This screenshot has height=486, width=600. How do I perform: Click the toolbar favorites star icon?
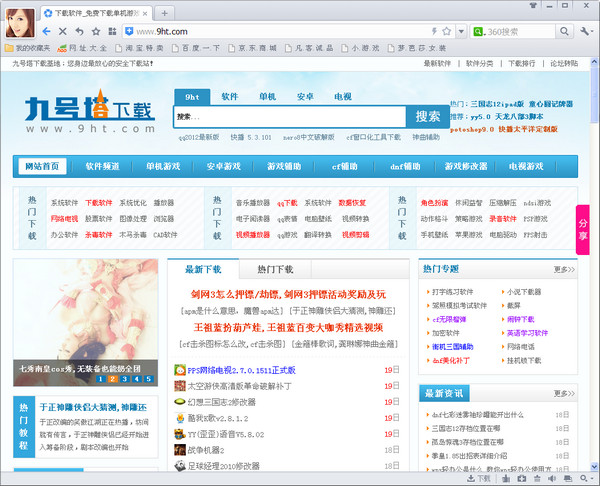pyautogui.click(x=96, y=31)
